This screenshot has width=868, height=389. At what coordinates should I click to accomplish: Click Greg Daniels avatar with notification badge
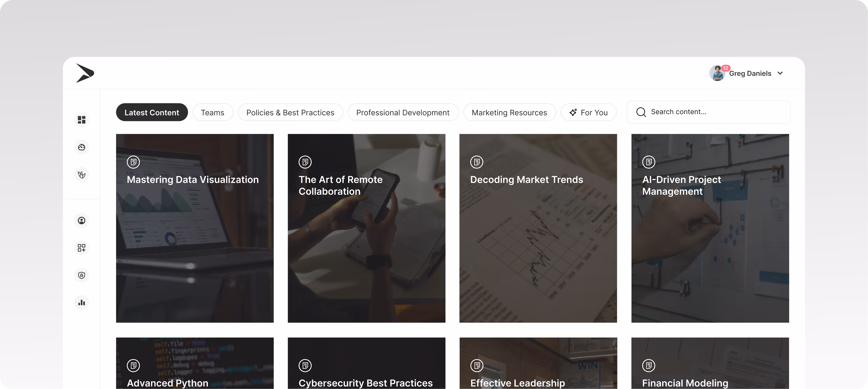coord(717,73)
